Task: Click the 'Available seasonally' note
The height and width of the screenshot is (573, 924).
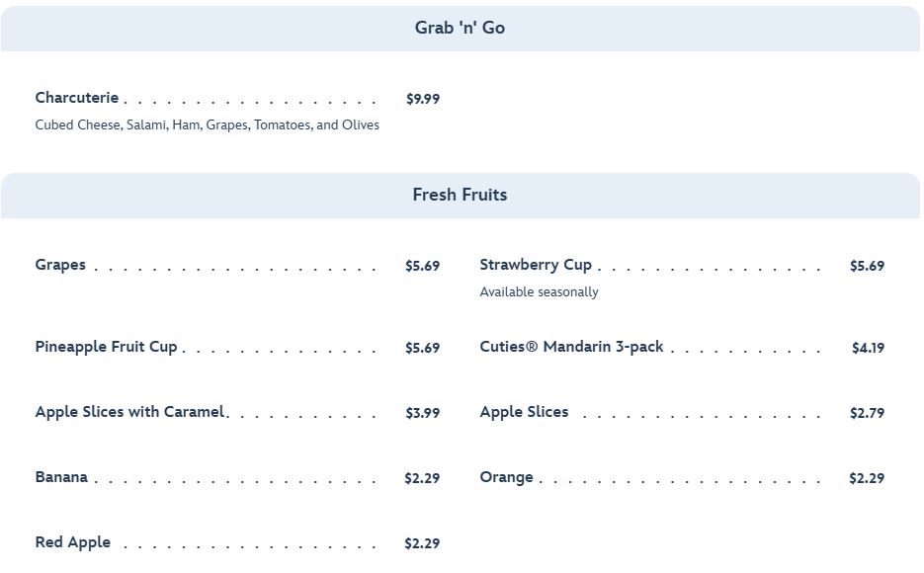Action: click(x=539, y=292)
